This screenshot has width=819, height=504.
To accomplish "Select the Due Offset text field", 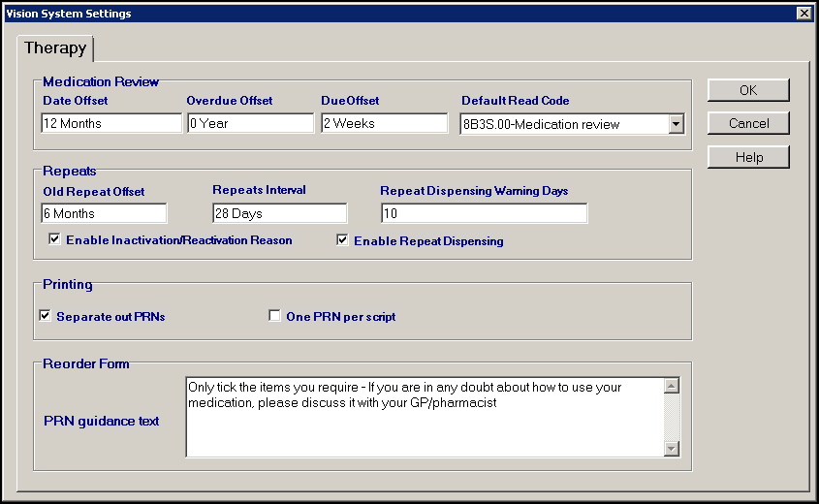I will [x=384, y=124].
